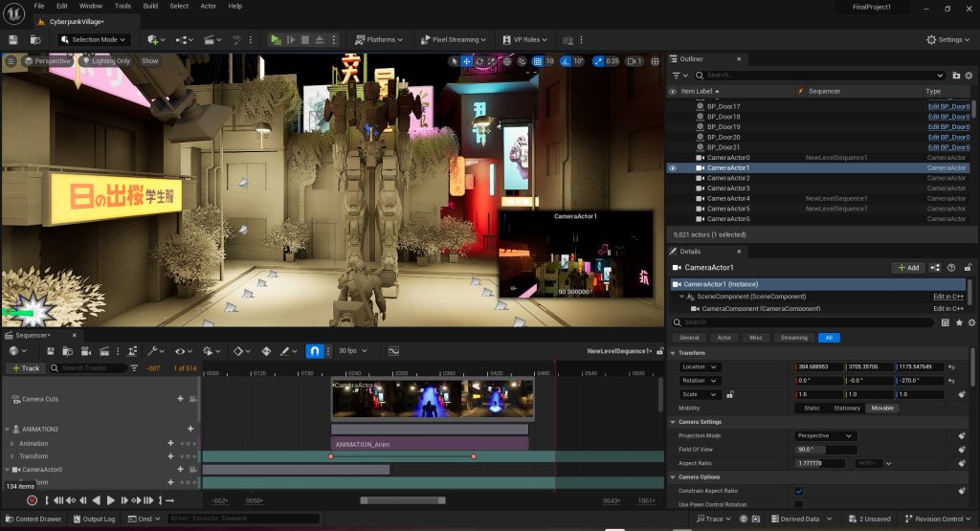Screen dimensions: 980x531
Task: Open the Pixel Streaming dropdown
Action: pos(453,39)
